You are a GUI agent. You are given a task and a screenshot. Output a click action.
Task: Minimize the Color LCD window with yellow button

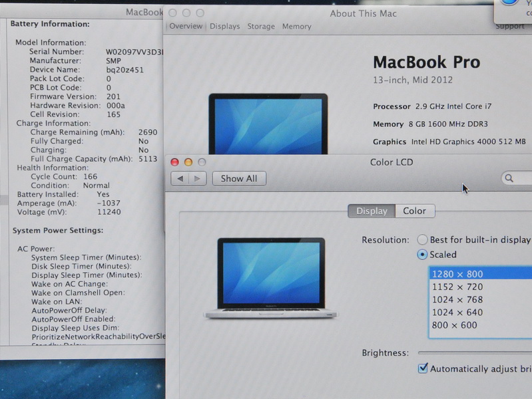(188, 162)
